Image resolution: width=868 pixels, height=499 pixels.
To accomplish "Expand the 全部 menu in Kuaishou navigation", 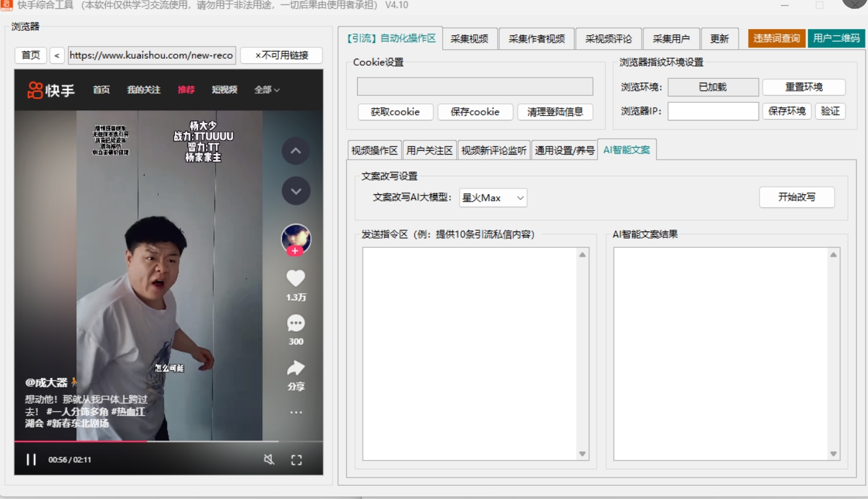I will (x=267, y=90).
